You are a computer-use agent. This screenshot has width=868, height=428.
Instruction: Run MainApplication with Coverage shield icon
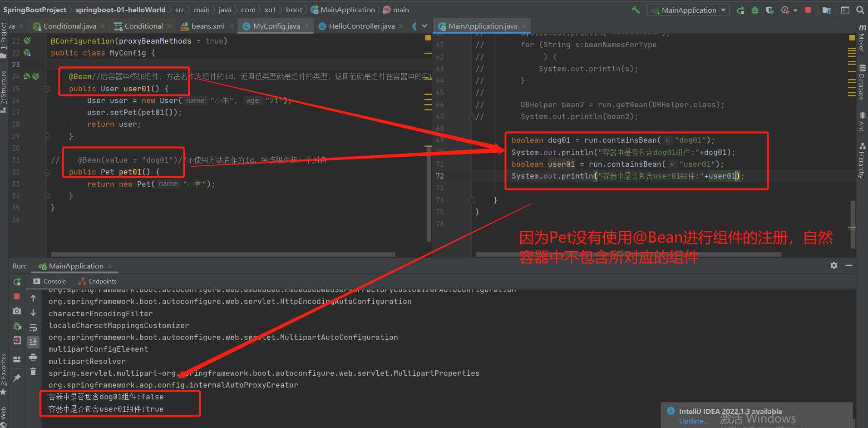[x=769, y=10]
